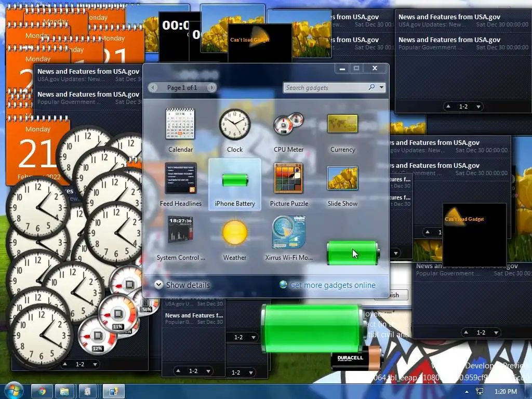Click the CPU Meter gadget showing 56%
This screenshot has width=532, height=399.
(x=147, y=303)
